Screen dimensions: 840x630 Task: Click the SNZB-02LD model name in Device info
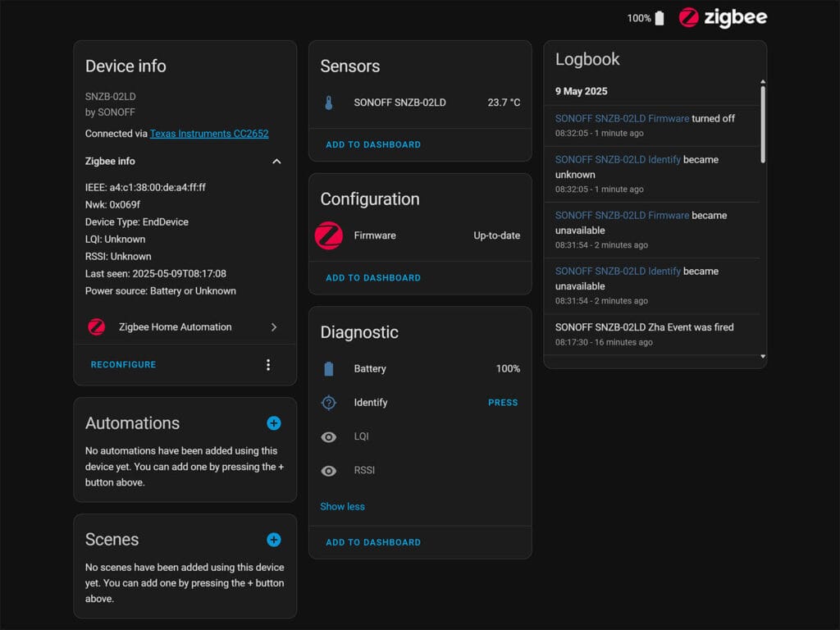pos(111,97)
